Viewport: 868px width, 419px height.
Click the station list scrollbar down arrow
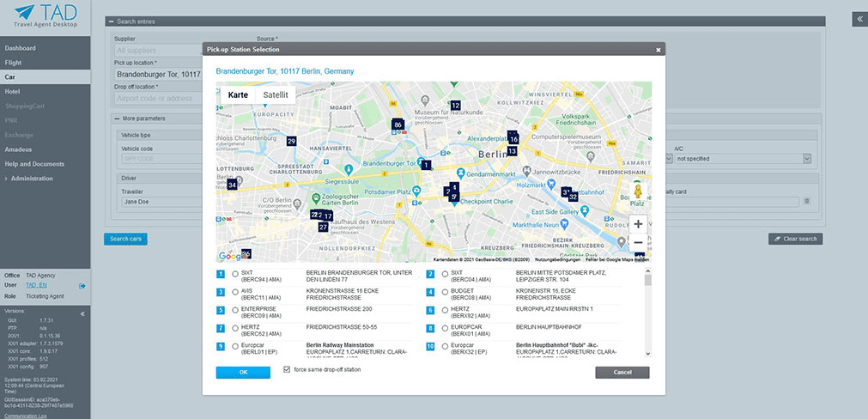[647, 353]
